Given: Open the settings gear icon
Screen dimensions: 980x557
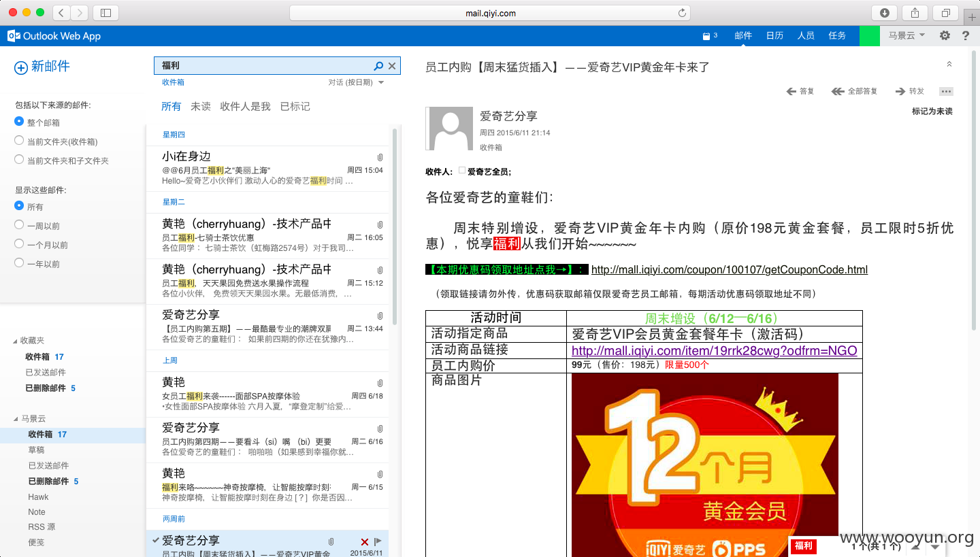Looking at the screenshot, I should click(x=945, y=35).
